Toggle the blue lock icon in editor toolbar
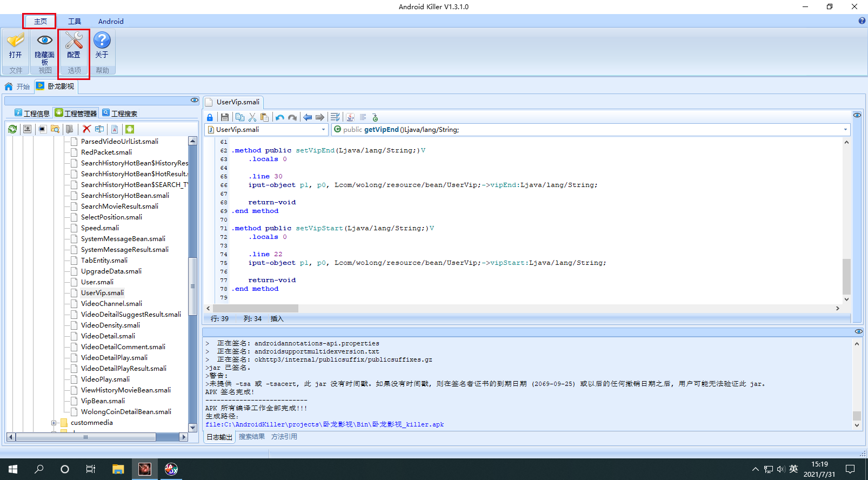 [210, 117]
